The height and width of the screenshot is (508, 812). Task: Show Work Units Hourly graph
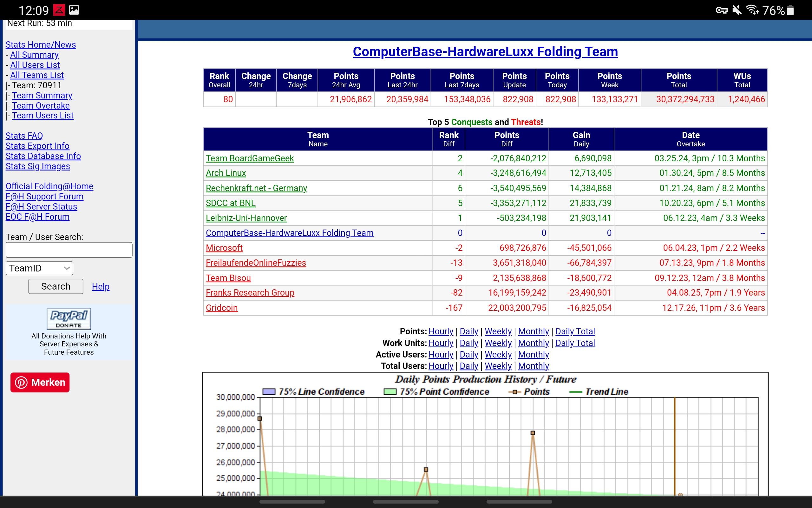[441, 343]
